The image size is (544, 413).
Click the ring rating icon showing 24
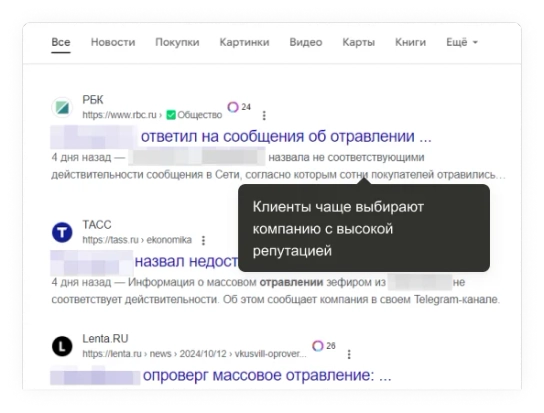[x=233, y=107]
